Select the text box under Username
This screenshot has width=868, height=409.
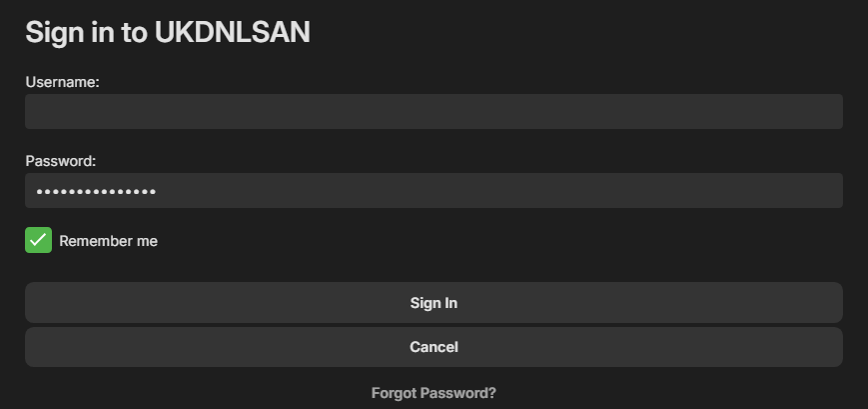(x=434, y=112)
